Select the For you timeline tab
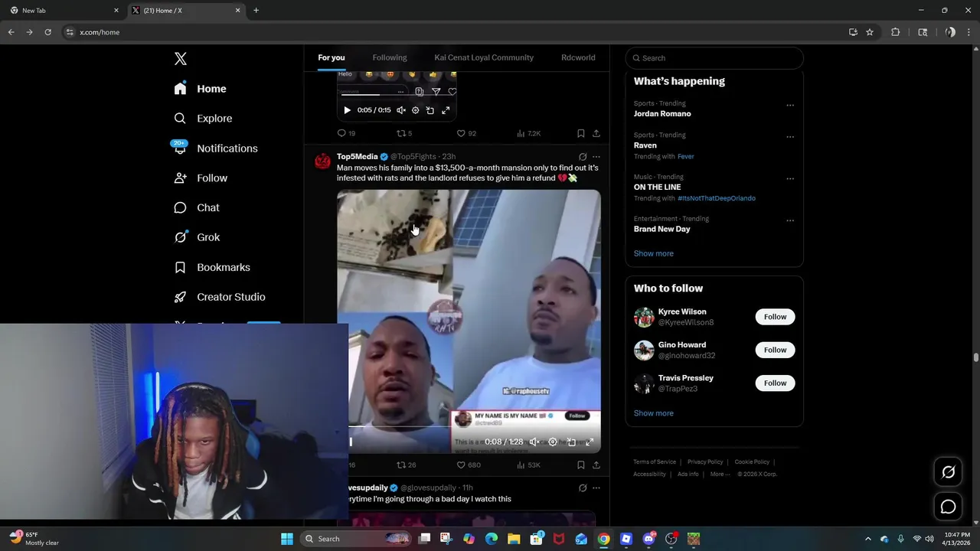Screen dimensions: 980x551 coord(332,57)
